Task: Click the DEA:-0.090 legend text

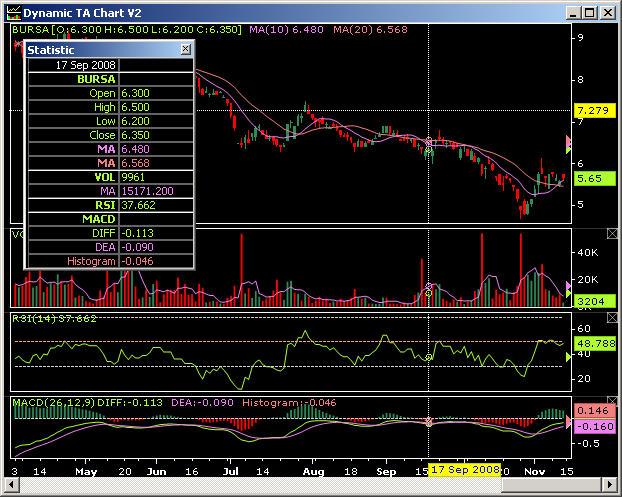Action: (202, 403)
